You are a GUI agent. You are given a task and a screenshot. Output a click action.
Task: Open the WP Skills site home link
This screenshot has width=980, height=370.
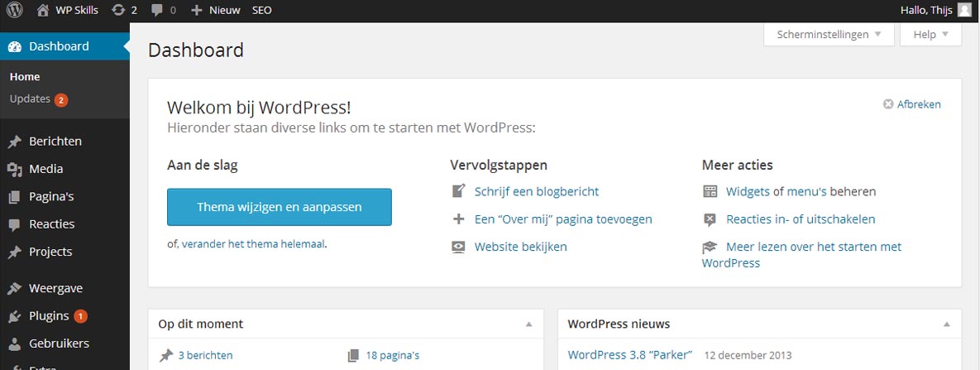click(68, 11)
